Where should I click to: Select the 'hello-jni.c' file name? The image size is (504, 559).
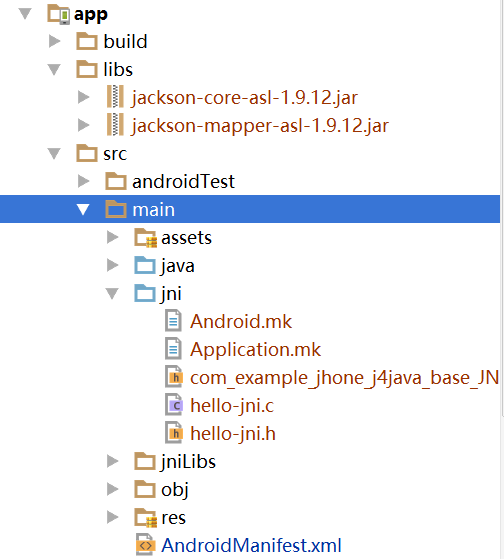tap(232, 406)
